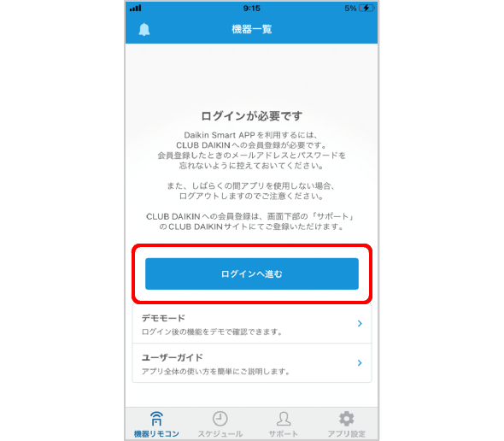Open the デモモード row
This screenshot has height=441, width=504.
tap(252, 324)
